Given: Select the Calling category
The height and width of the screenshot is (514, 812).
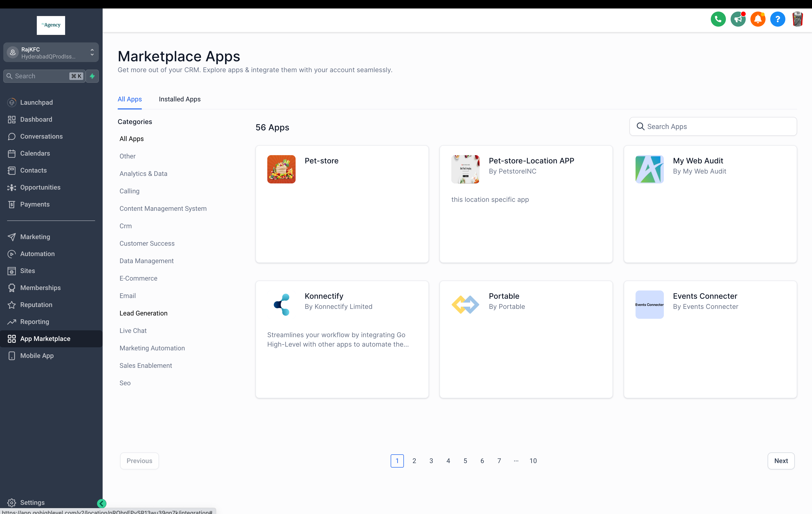Looking at the screenshot, I should (130, 191).
